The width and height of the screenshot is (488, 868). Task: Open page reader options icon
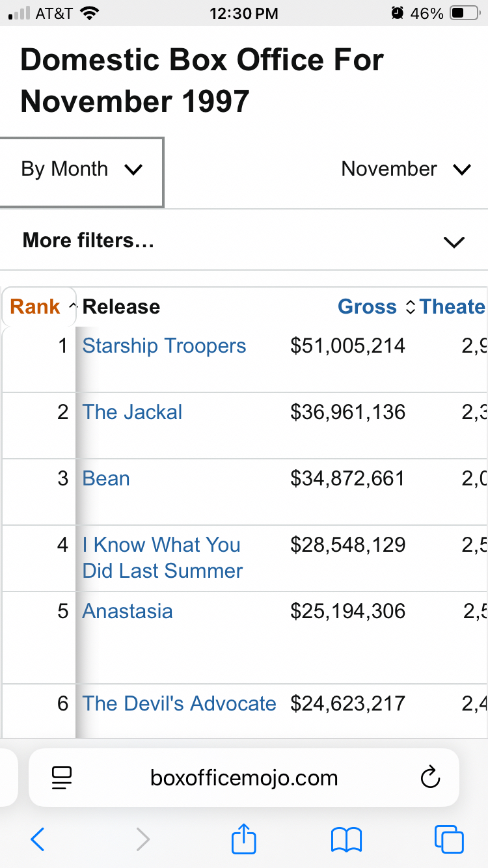click(62, 778)
